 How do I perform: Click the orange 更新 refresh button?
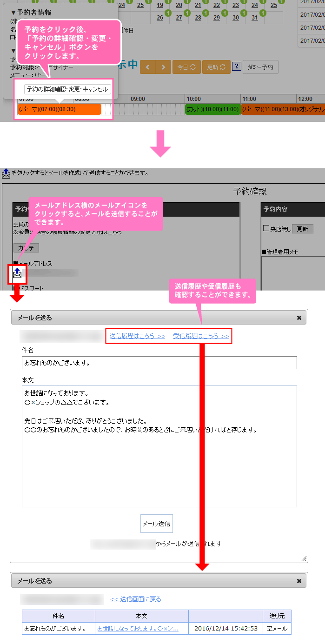click(x=216, y=67)
